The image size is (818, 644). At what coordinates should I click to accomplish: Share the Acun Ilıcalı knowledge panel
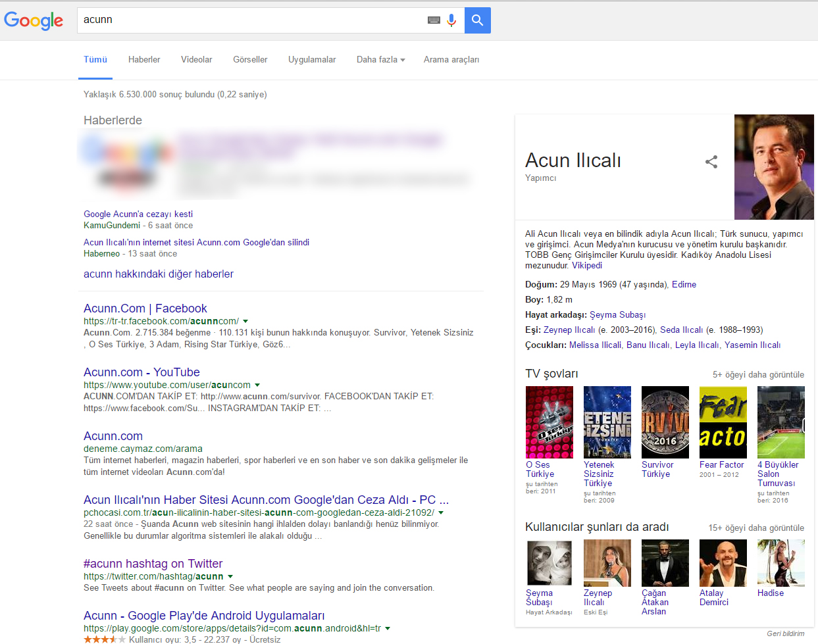[711, 161]
